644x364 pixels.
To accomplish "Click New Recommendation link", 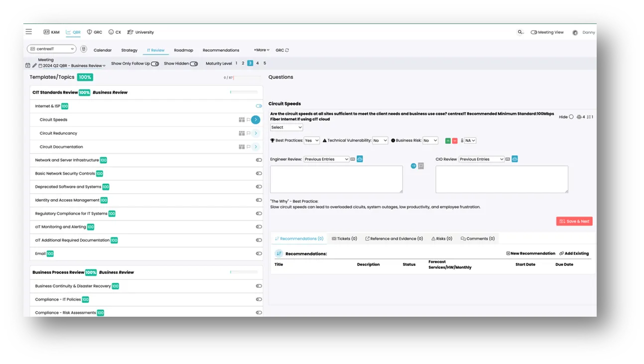I will [x=530, y=253].
